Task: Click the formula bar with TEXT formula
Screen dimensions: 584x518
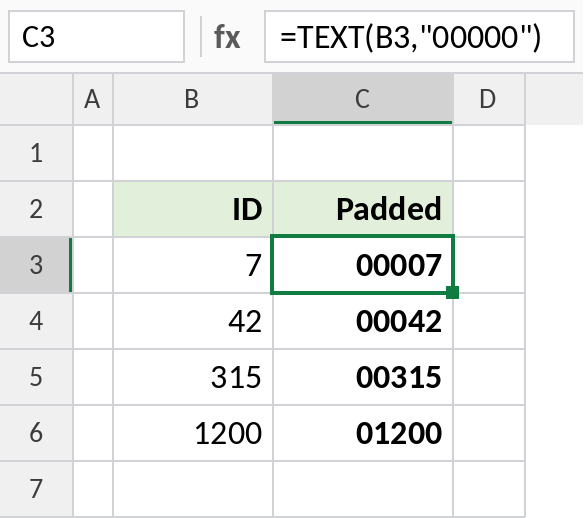Action: coord(419,36)
